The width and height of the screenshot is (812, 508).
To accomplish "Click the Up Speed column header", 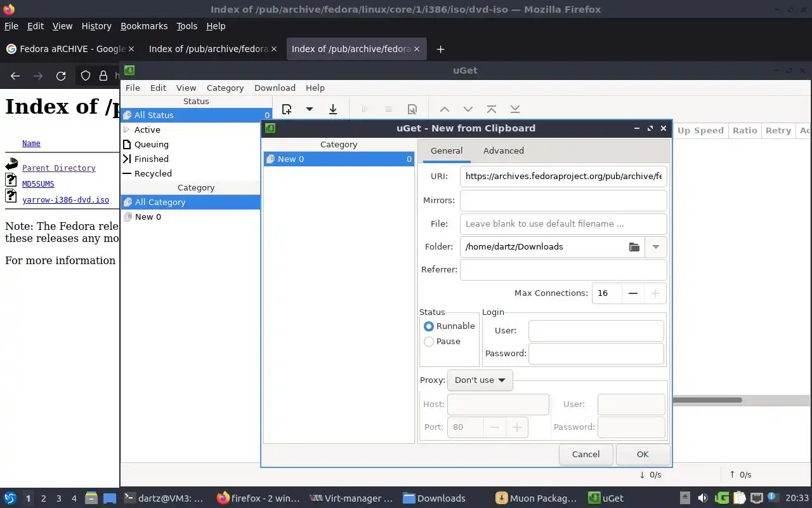I will pyautogui.click(x=700, y=130).
